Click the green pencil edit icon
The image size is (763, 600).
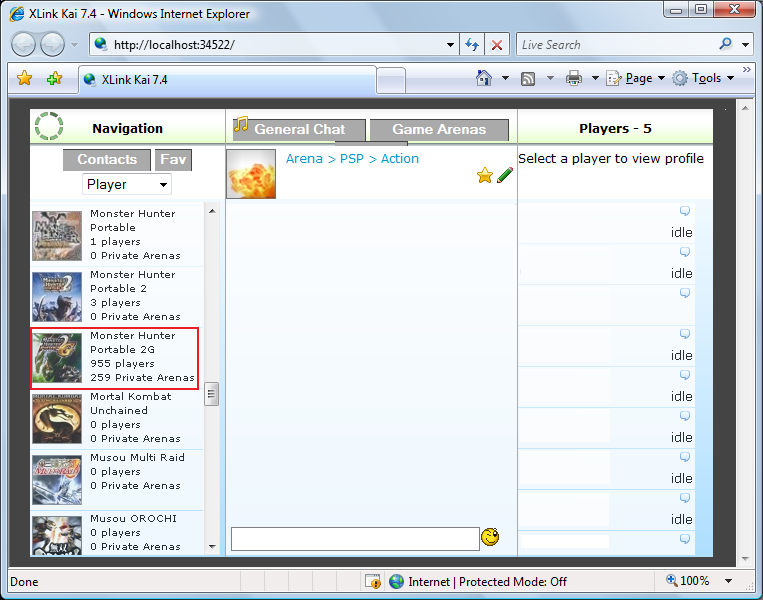[505, 175]
